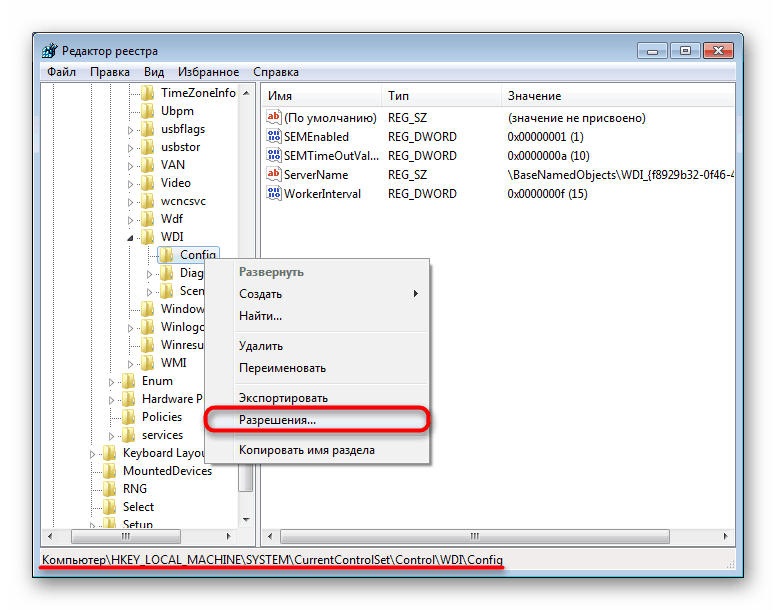Expand the Keyboard Layout tree node
776x610 pixels.
(x=93, y=454)
